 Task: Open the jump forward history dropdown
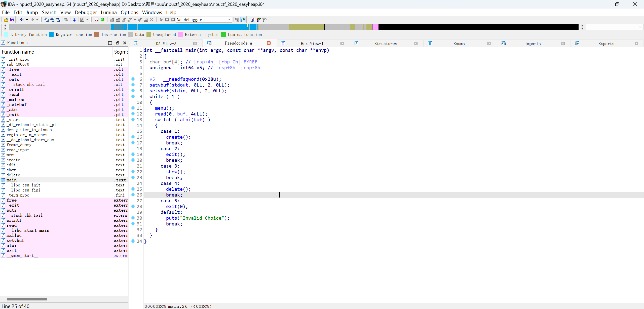point(37,20)
